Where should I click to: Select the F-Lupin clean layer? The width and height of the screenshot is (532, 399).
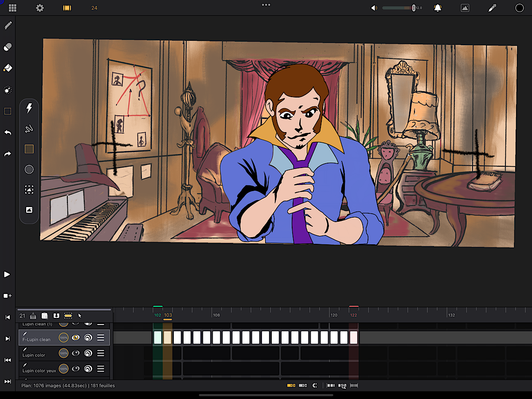tap(64, 338)
